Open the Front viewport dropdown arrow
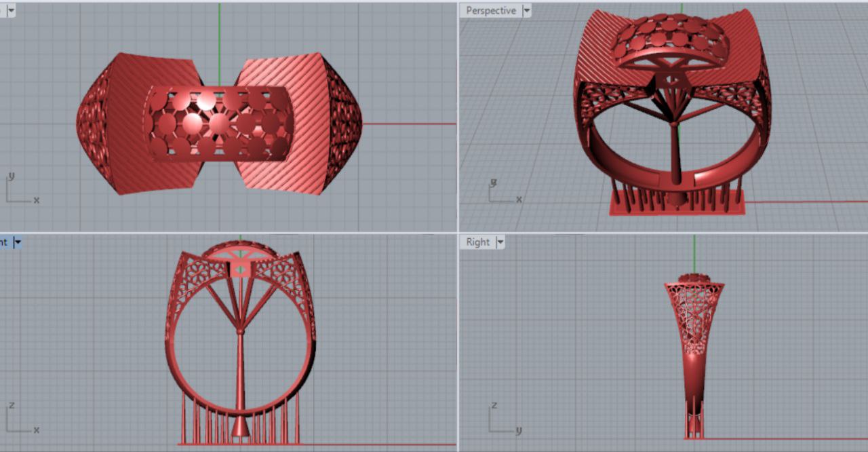The width and height of the screenshot is (868, 452). click(18, 242)
